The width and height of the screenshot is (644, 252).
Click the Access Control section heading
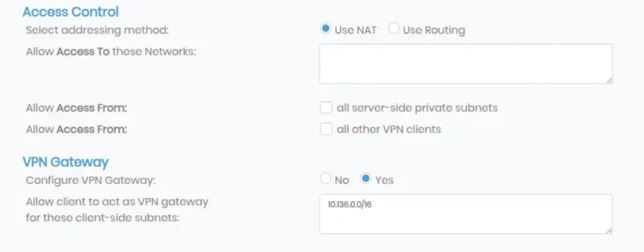[70, 11]
